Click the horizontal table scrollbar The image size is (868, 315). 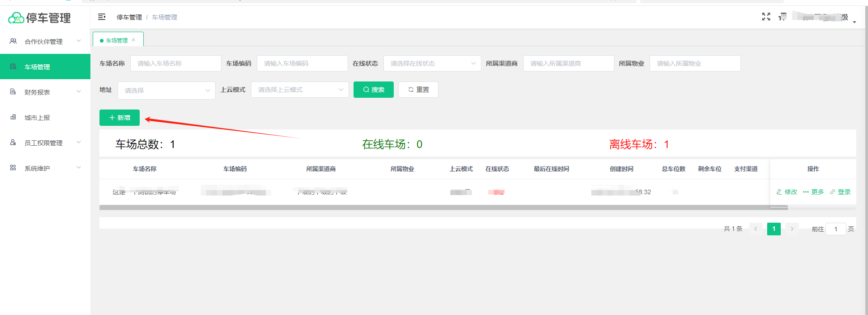[x=443, y=207]
